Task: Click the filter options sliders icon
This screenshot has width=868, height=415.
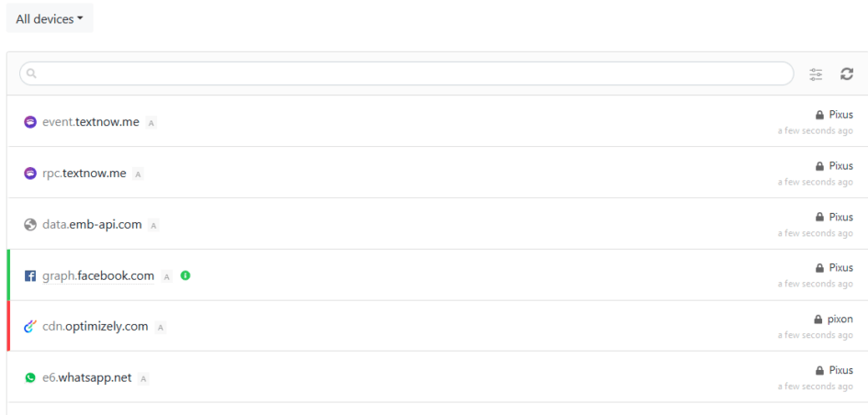Action: [816, 74]
